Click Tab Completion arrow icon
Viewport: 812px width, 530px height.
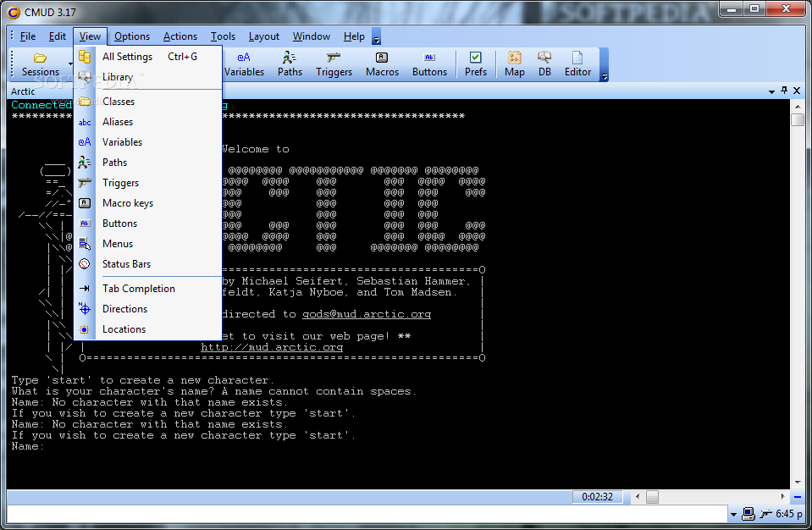pyautogui.click(x=85, y=289)
